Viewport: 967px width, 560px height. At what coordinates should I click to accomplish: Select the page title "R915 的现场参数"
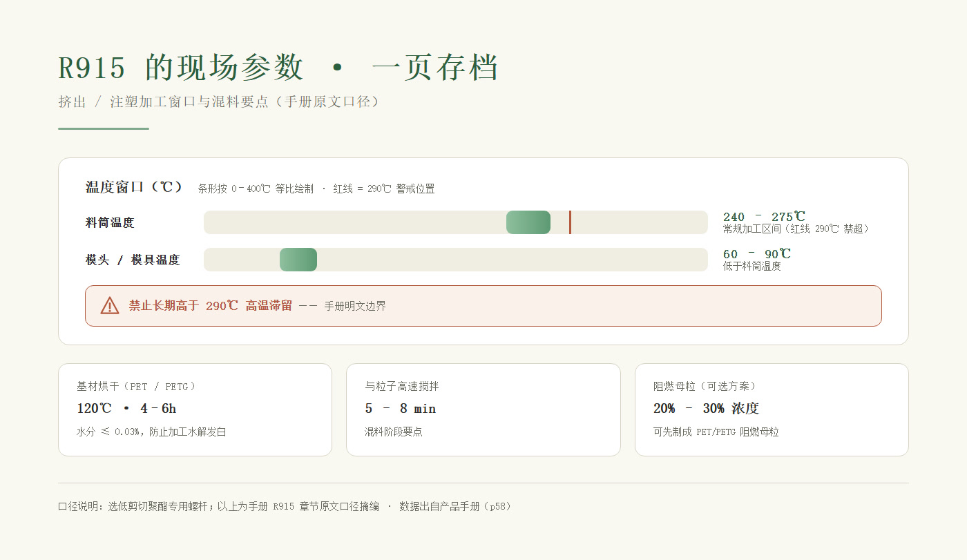point(181,68)
